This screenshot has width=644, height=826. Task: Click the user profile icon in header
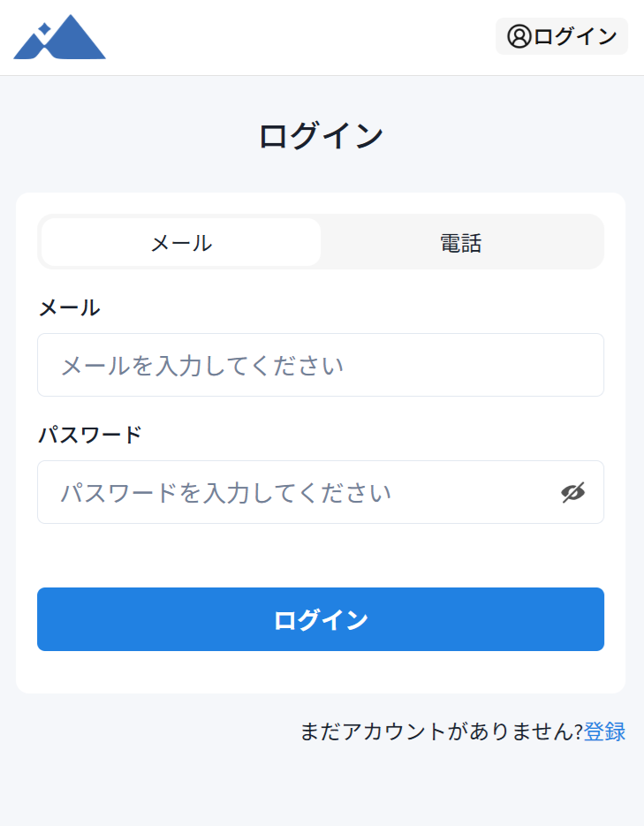(x=518, y=36)
